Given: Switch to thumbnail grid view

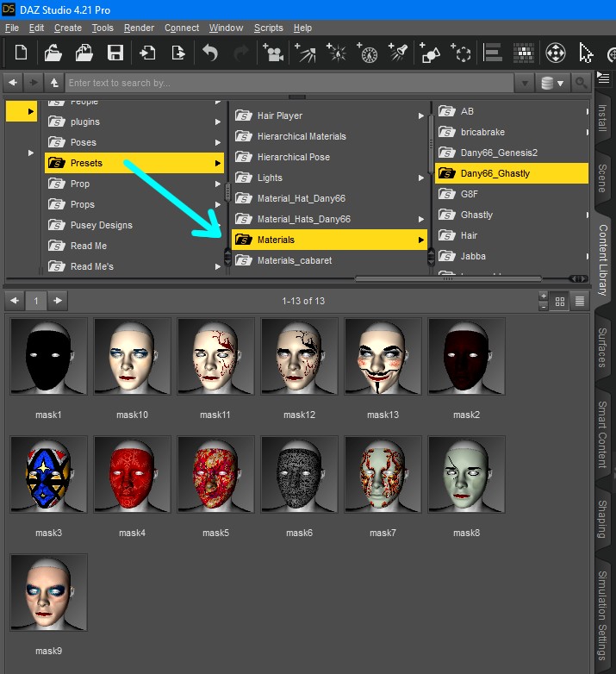Looking at the screenshot, I should click(x=560, y=302).
